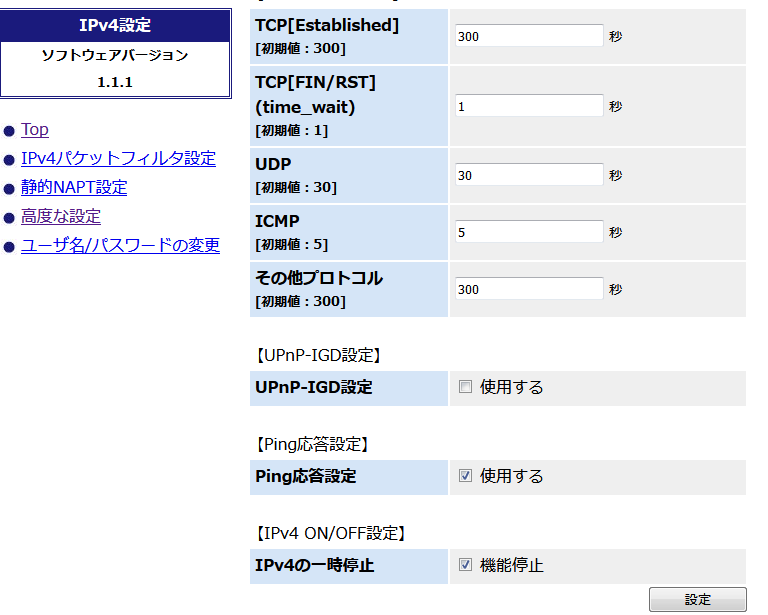Click the bullet icon beside Top
Viewport: 768px width, 615px height.
9,131
